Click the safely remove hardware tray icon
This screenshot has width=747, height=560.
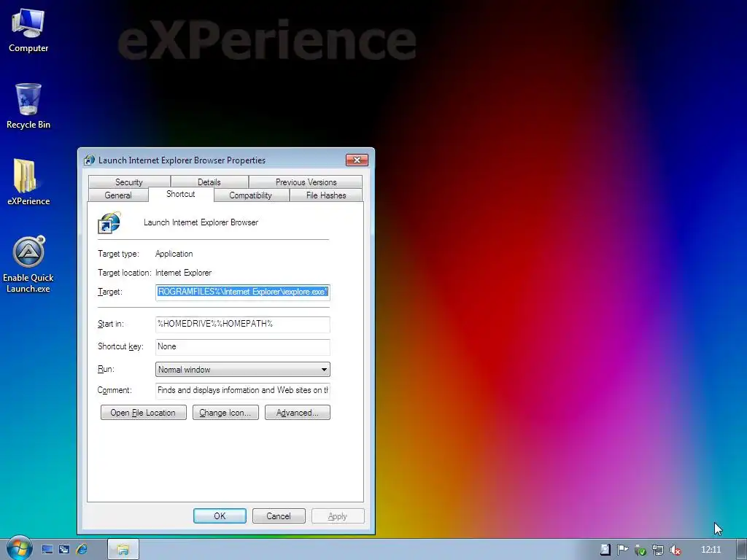coord(640,550)
